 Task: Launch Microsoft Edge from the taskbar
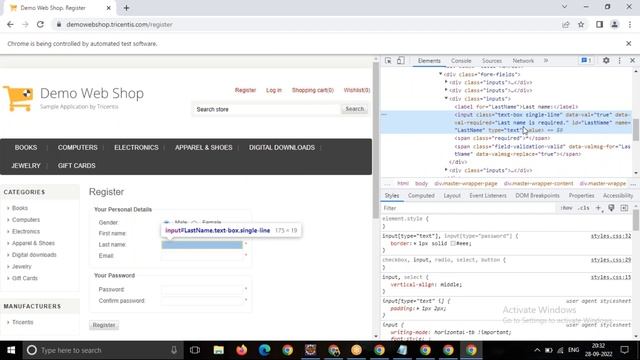pyautogui.click(x=264, y=350)
